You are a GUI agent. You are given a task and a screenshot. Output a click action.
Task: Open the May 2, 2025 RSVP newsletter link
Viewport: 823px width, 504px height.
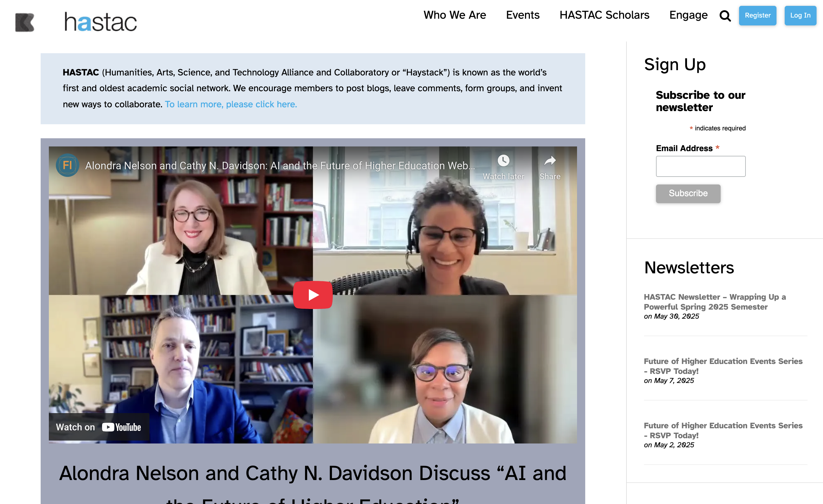coord(723,431)
